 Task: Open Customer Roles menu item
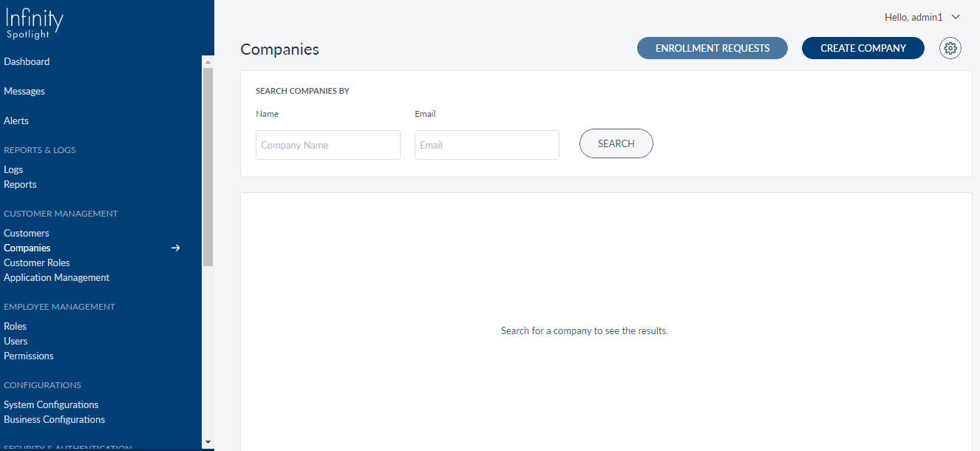[37, 263]
